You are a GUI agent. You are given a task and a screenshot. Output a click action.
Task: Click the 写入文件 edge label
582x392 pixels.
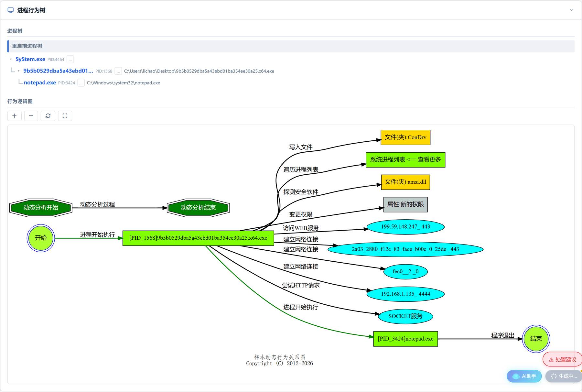(301, 147)
